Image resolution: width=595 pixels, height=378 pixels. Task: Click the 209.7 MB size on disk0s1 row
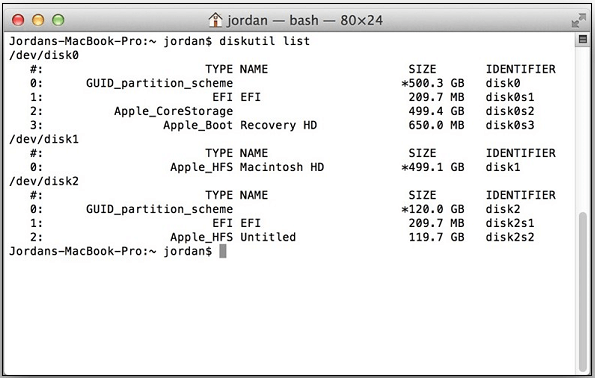coord(436,97)
